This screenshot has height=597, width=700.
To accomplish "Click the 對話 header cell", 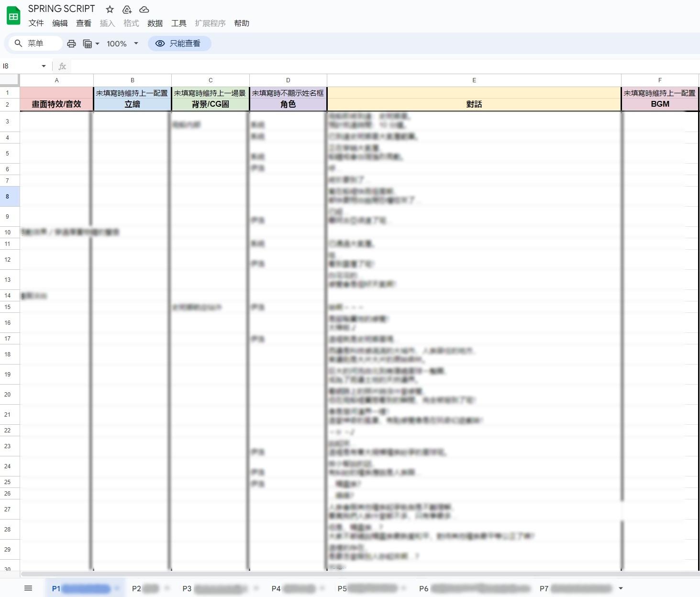I will [474, 104].
